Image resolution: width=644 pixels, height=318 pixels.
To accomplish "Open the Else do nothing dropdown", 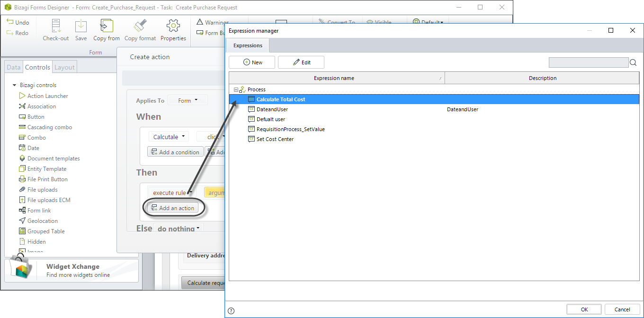I will point(178,229).
